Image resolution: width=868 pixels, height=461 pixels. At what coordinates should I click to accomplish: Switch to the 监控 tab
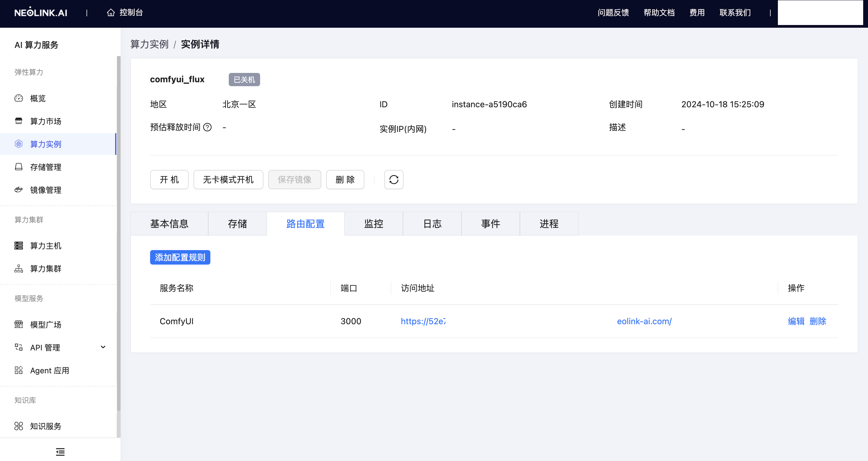(374, 224)
